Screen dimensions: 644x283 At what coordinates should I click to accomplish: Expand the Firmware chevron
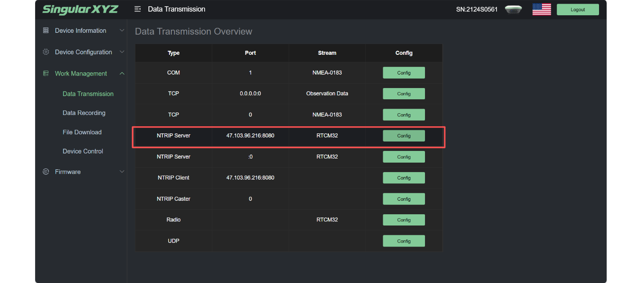tap(122, 172)
